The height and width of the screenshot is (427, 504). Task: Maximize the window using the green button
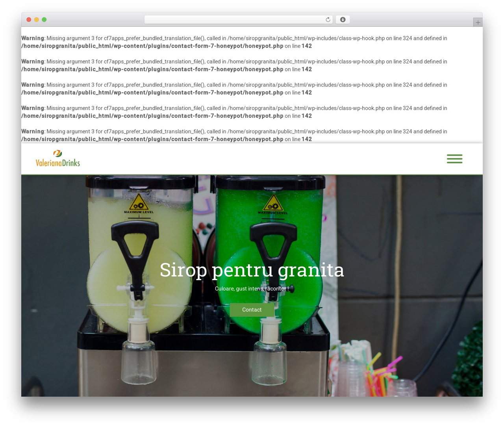(x=44, y=20)
